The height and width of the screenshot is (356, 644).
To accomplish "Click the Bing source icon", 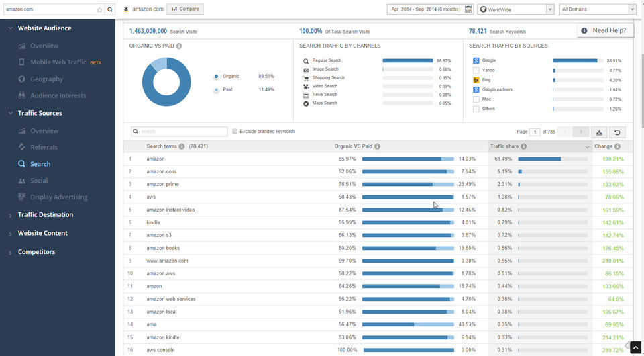I will [x=476, y=80].
